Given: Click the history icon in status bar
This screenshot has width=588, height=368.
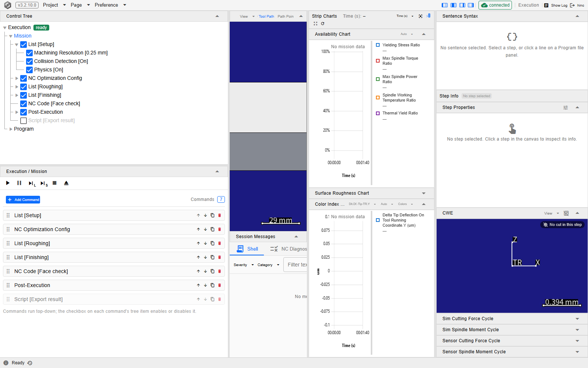Looking at the screenshot, I should 30,363.
